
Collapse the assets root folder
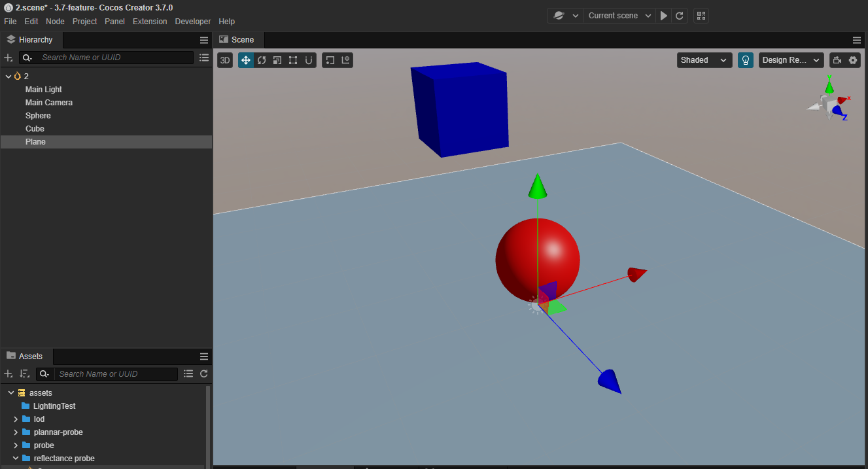coord(11,393)
